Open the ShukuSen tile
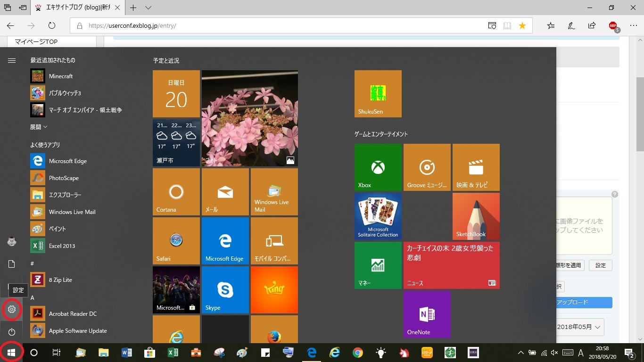The image size is (644, 362). tap(378, 94)
